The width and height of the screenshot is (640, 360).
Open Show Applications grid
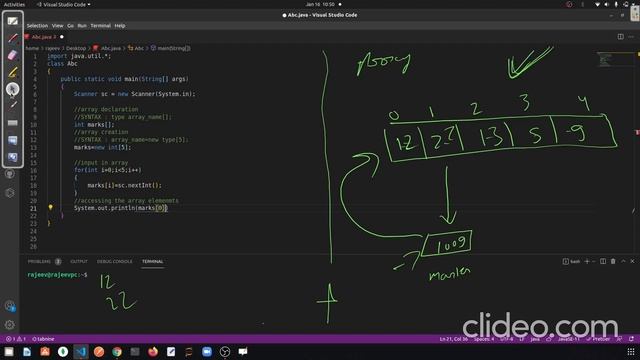tap(631, 351)
